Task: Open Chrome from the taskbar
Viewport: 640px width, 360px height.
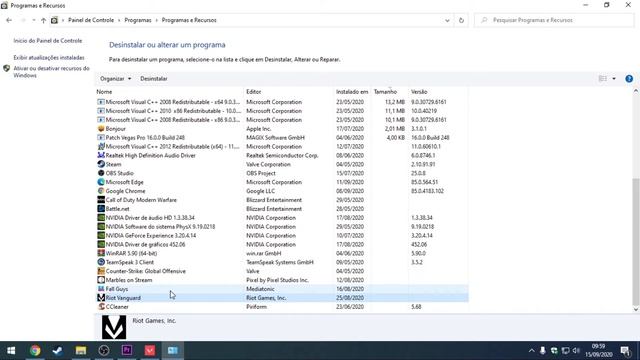Action: pos(35,351)
